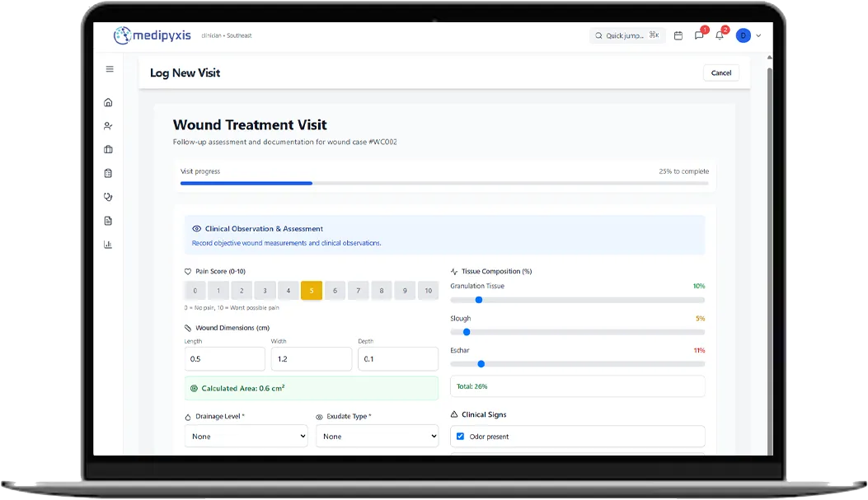Click the 'Calculated Area: 0.6 cm²' text
868x500 pixels.
click(x=243, y=388)
